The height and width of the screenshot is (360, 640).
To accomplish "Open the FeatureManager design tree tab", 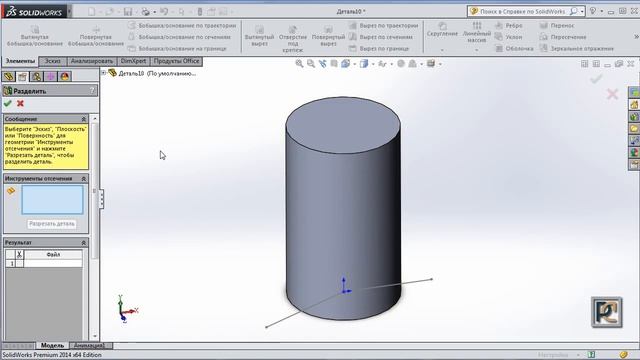I will click(x=9, y=76).
